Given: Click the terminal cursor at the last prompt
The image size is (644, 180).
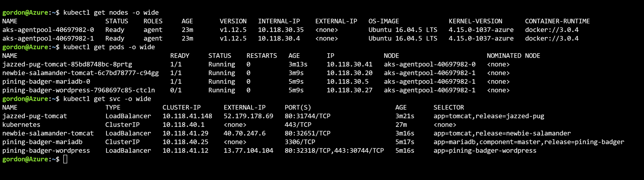Looking at the screenshot, I should pos(65,159).
